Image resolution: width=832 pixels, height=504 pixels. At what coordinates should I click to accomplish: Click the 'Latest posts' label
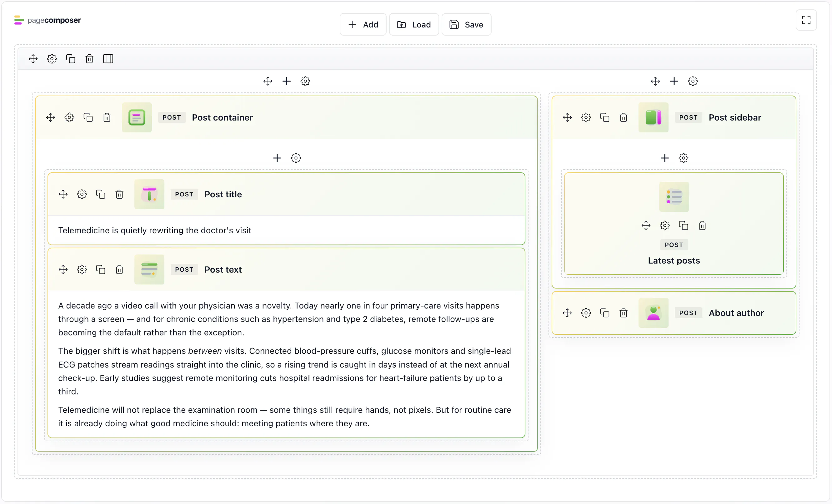pos(674,260)
